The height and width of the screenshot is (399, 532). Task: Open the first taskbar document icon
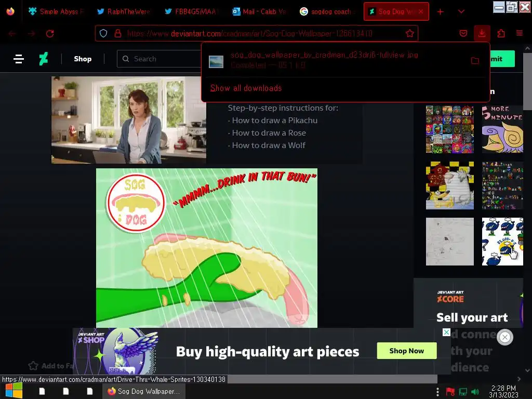(42, 391)
